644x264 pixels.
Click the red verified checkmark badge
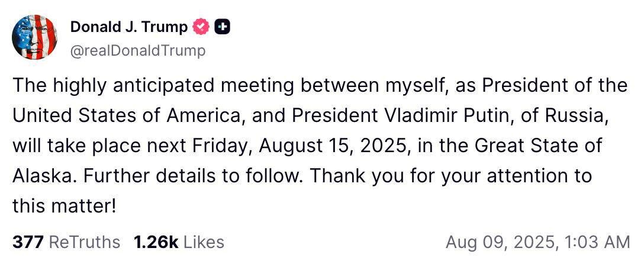202,27
